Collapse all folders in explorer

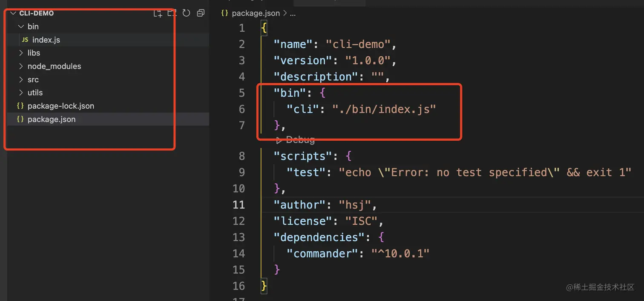pos(201,13)
